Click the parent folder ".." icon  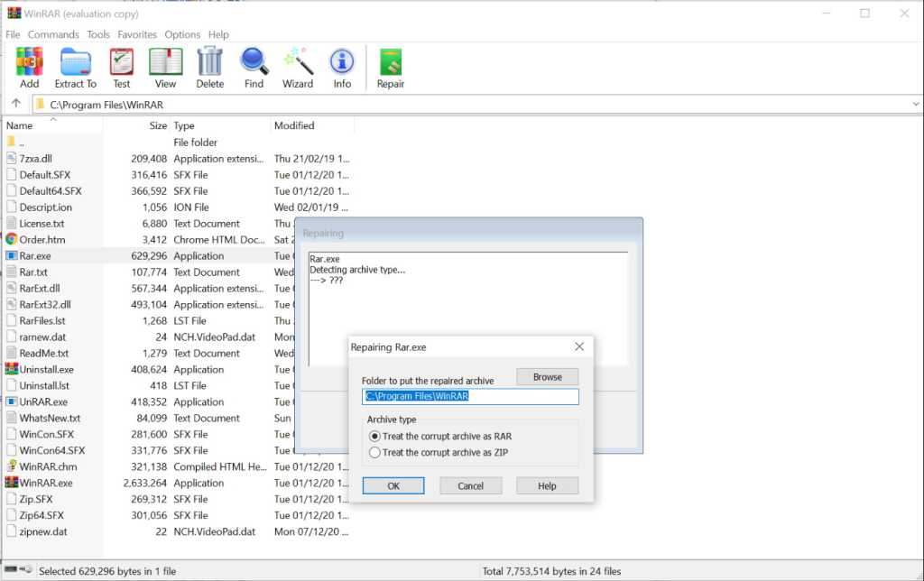coord(11,142)
